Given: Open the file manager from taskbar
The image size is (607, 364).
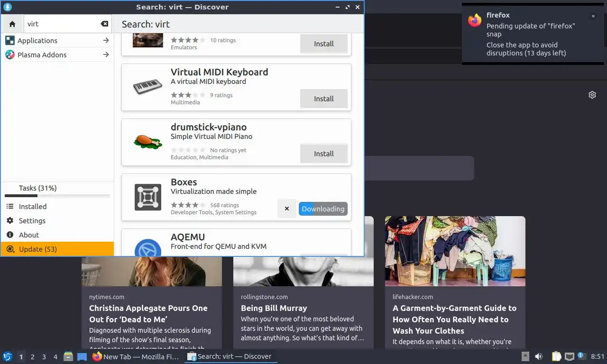Looking at the screenshot, I should coord(68,356).
